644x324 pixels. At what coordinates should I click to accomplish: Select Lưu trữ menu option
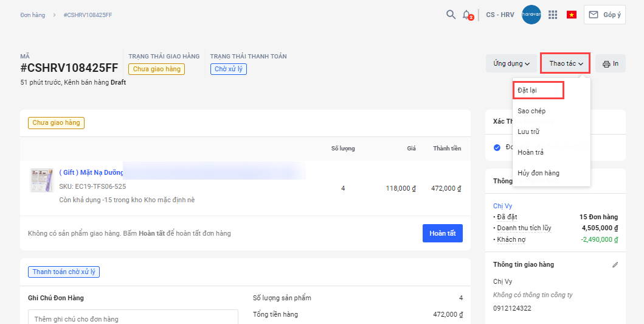(x=528, y=132)
